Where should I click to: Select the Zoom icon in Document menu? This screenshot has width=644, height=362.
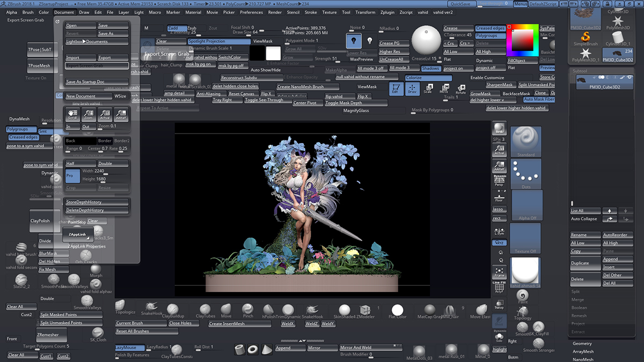click(x=89, y=114)
